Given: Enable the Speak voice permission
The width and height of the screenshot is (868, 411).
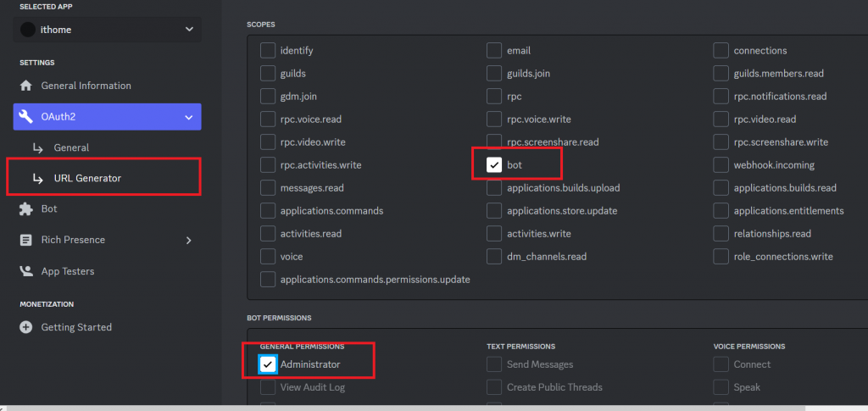Looking at the screenshot, I should point(721,387).
